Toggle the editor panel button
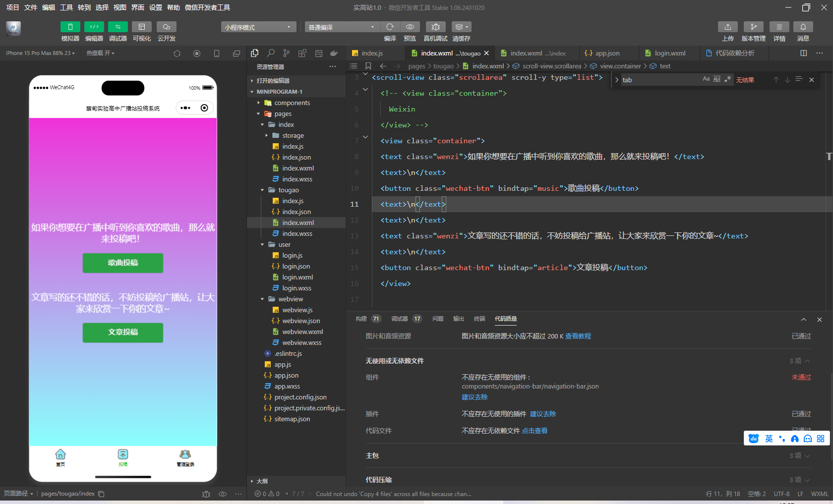The height and width of the screenshot is (504, 833). 94,27
